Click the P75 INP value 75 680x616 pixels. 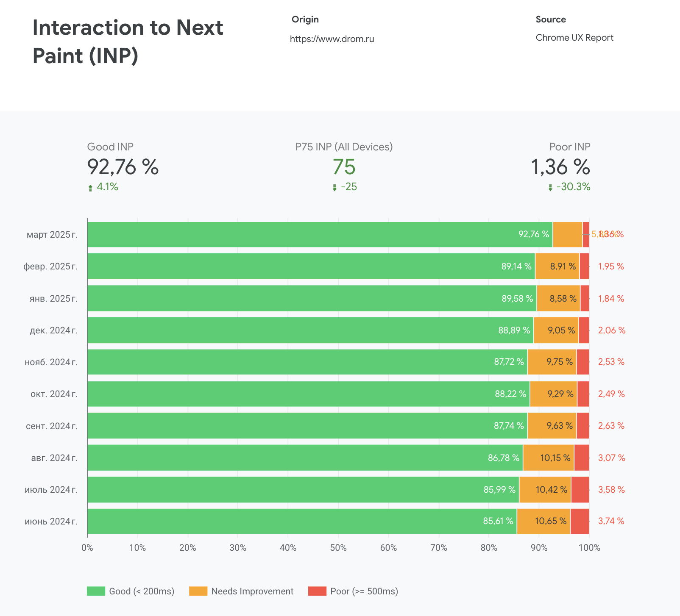(x=344, y=167)
